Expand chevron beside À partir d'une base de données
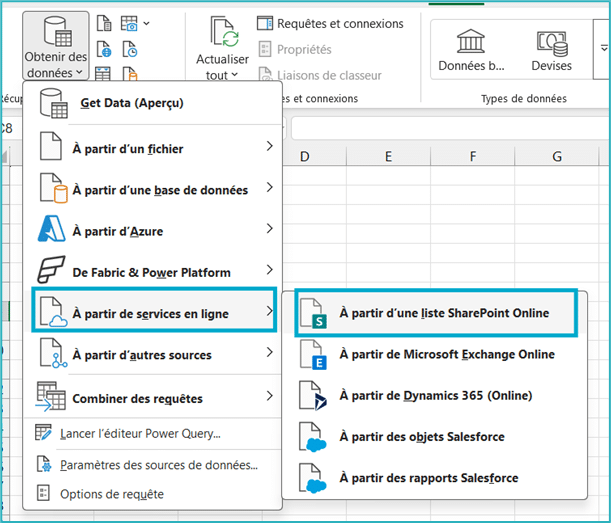The width and height of the screenshot is (611, 523). (x=270, y=187)
